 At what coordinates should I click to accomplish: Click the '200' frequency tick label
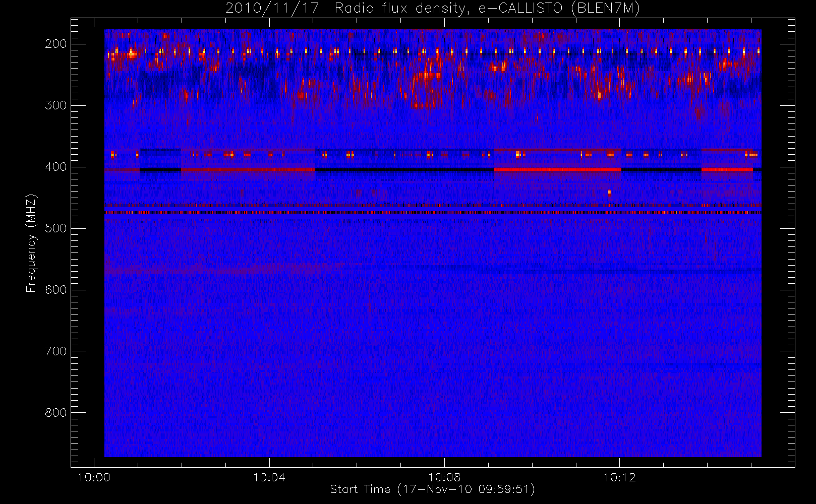(x=56, y=44)
